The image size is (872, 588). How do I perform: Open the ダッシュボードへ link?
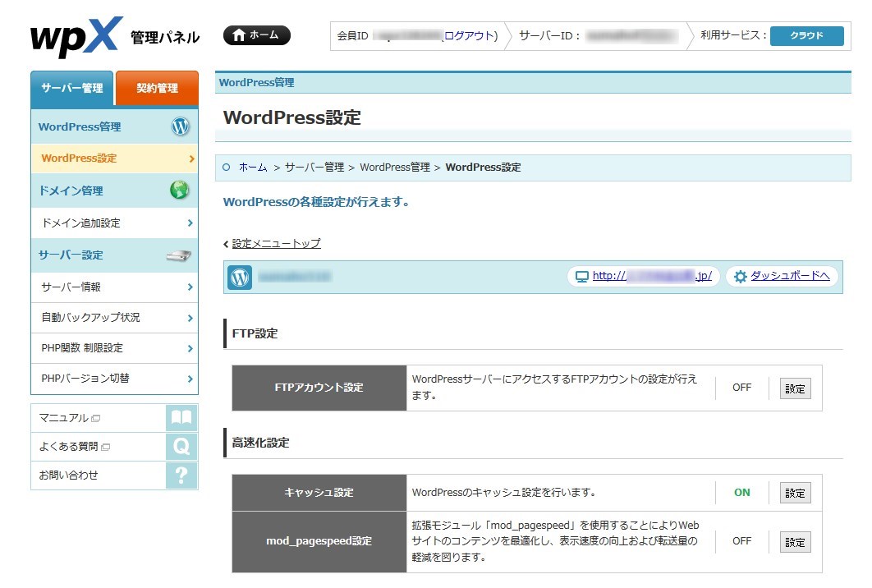tap(790, 276)
